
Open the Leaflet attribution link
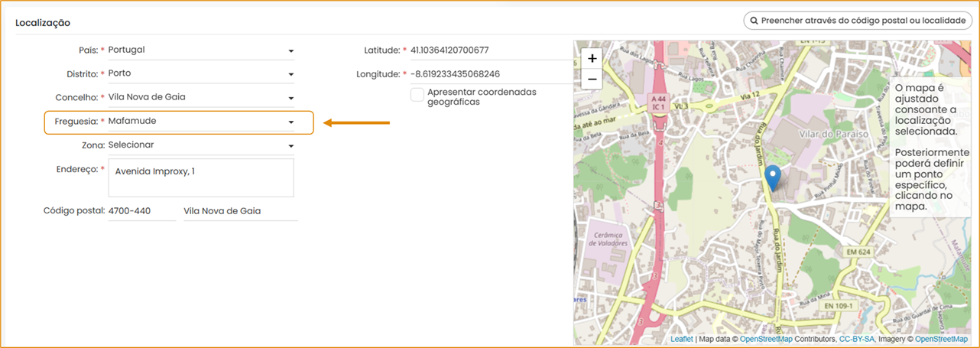pos(682,339)
